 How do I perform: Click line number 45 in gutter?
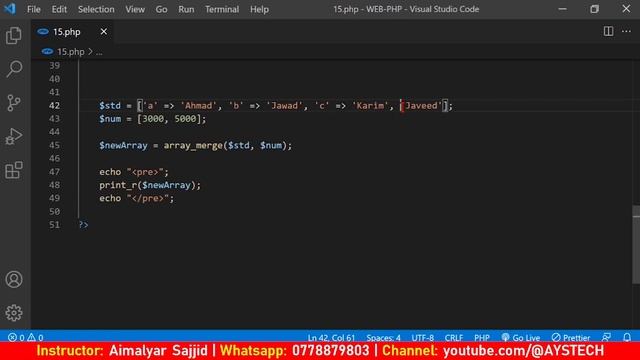tap(54, 145)
